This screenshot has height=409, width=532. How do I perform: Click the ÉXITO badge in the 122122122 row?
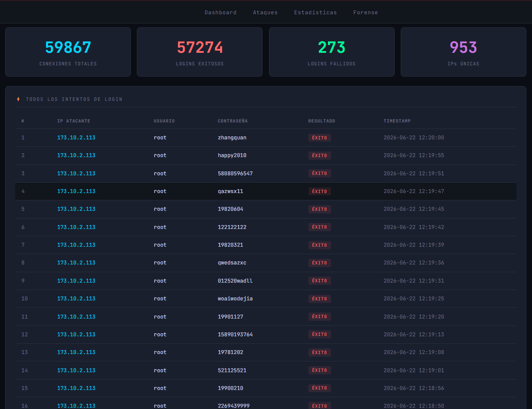click(320, 227)
